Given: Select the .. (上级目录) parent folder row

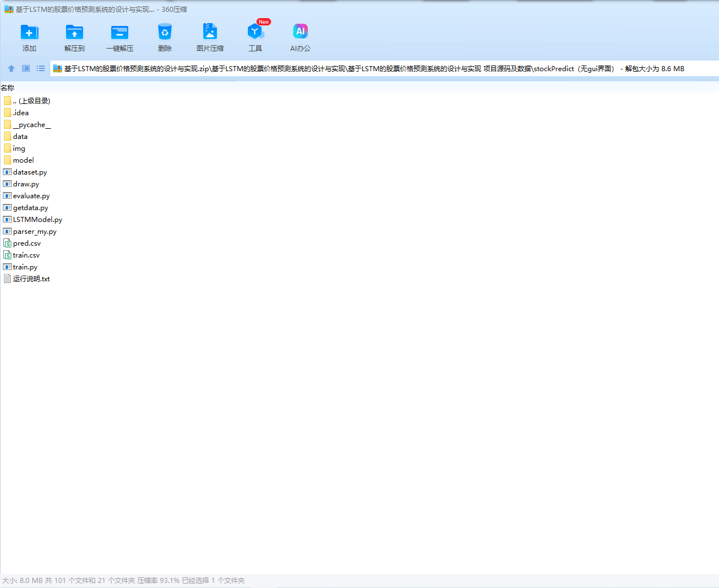Looking at the screenshot, I should point(27,101).
